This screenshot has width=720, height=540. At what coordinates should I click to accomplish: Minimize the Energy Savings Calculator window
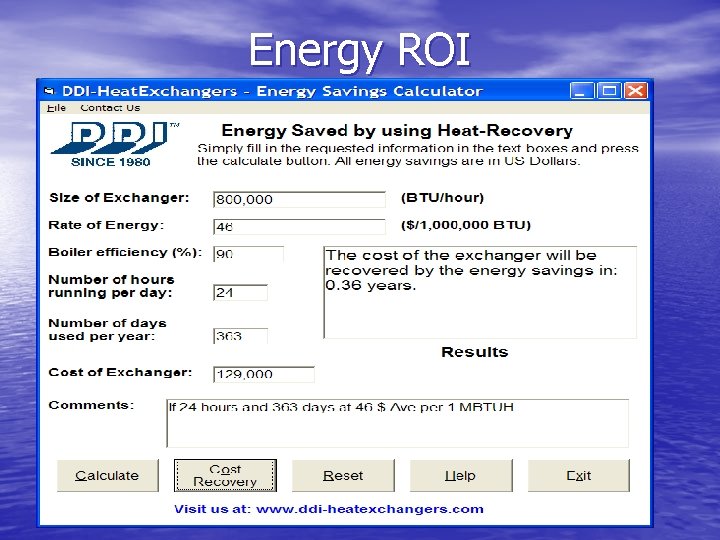pos(582,90)
